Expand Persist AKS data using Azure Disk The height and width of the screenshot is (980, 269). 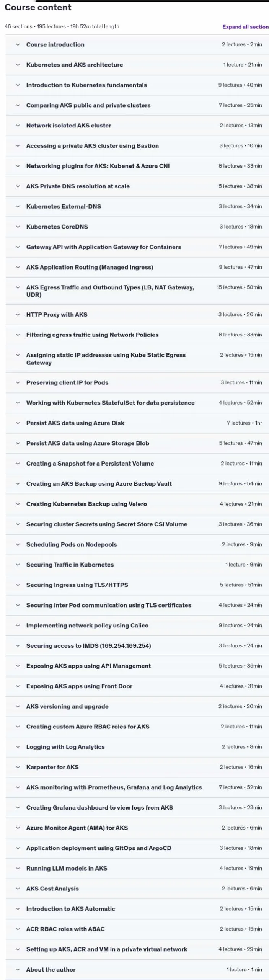[137, 423]
